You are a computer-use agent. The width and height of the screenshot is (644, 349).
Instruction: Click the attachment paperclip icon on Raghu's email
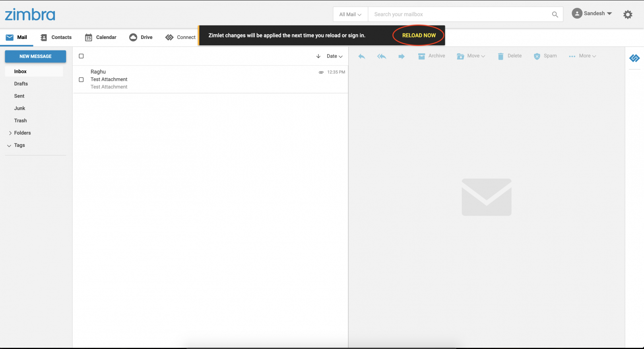(x=321, y=72)
